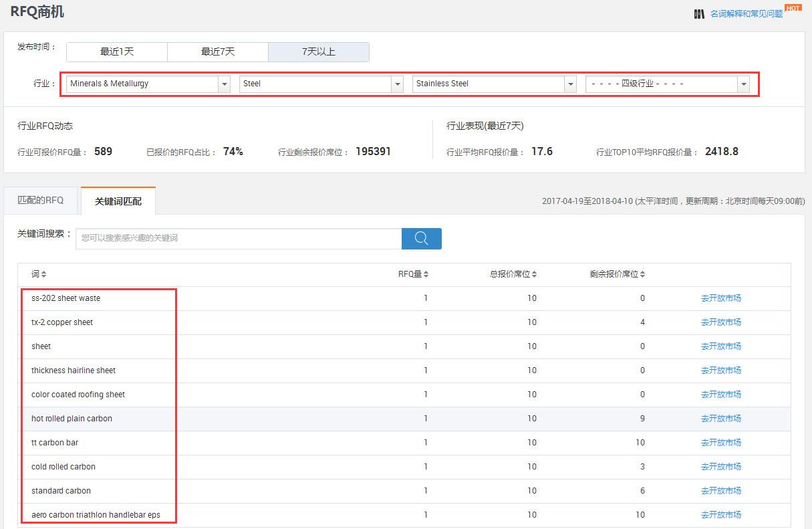Click 去开放市场 for ss-202 sheet waste

click(x=721, y=298)
